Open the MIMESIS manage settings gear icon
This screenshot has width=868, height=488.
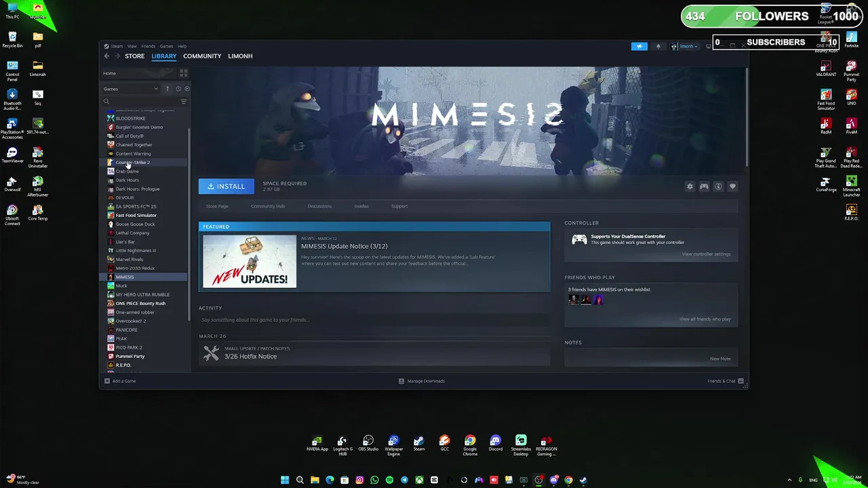(x=690, y=186)
